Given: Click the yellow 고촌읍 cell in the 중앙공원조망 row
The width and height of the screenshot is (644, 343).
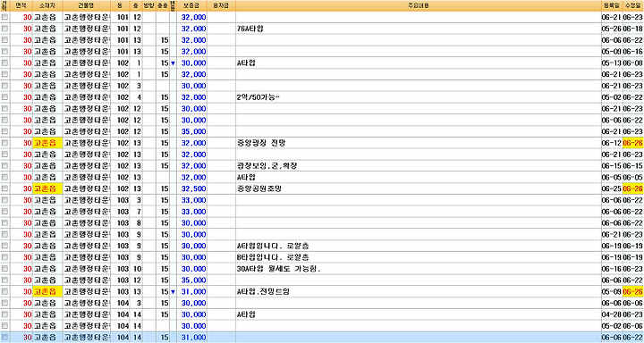Looking at the screenshot, I should click(x=47, y=189).
